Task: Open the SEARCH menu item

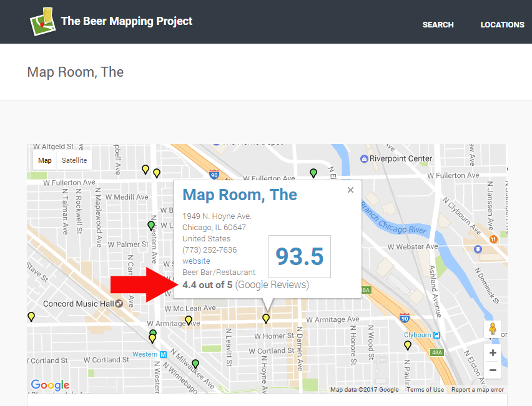Action: tap(438, 25)
